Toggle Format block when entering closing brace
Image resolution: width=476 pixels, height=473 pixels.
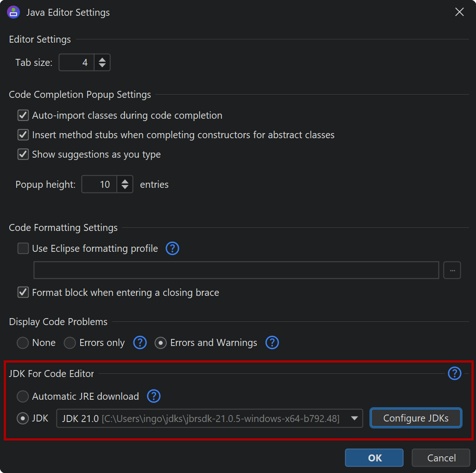23,293
